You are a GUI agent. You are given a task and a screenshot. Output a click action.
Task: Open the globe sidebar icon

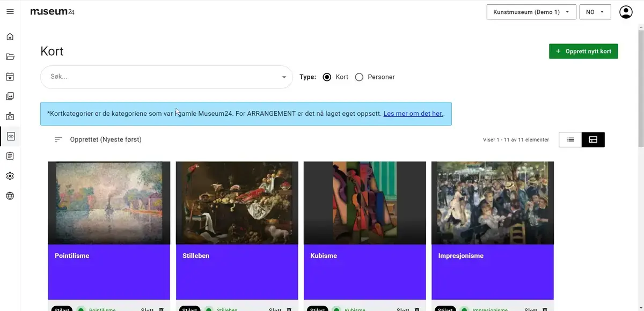click(x=10, y=196)
